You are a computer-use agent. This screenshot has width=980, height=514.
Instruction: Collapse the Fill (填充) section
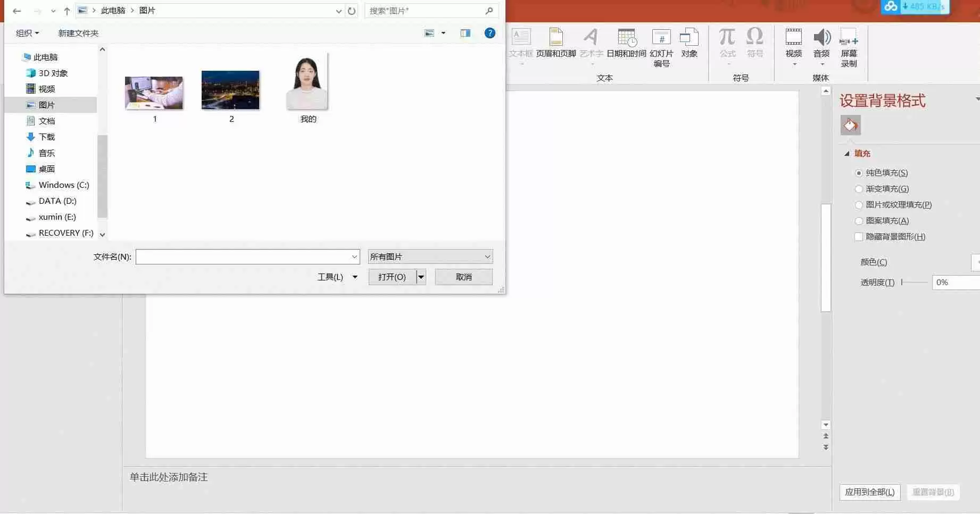[x=847, y=154]
